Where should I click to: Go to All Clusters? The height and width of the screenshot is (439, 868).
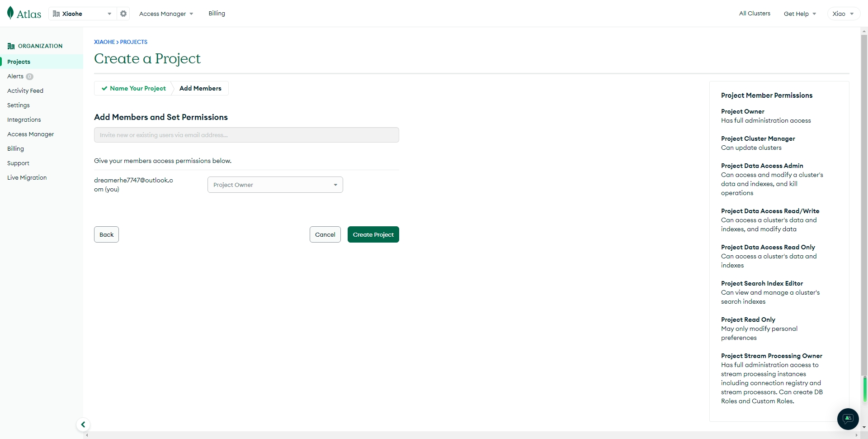(755, 14)
